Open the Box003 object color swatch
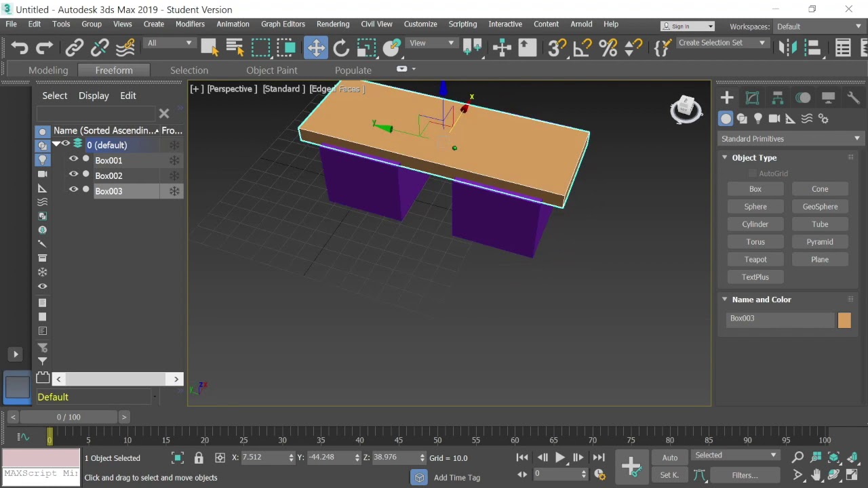Screen dimensions: 868x488 844,320
